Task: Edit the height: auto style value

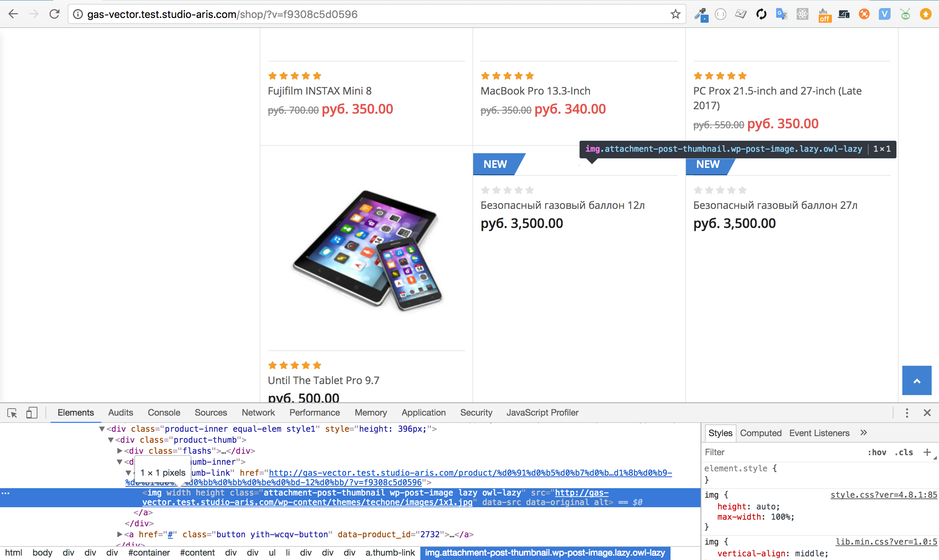Action: point(767,507)
